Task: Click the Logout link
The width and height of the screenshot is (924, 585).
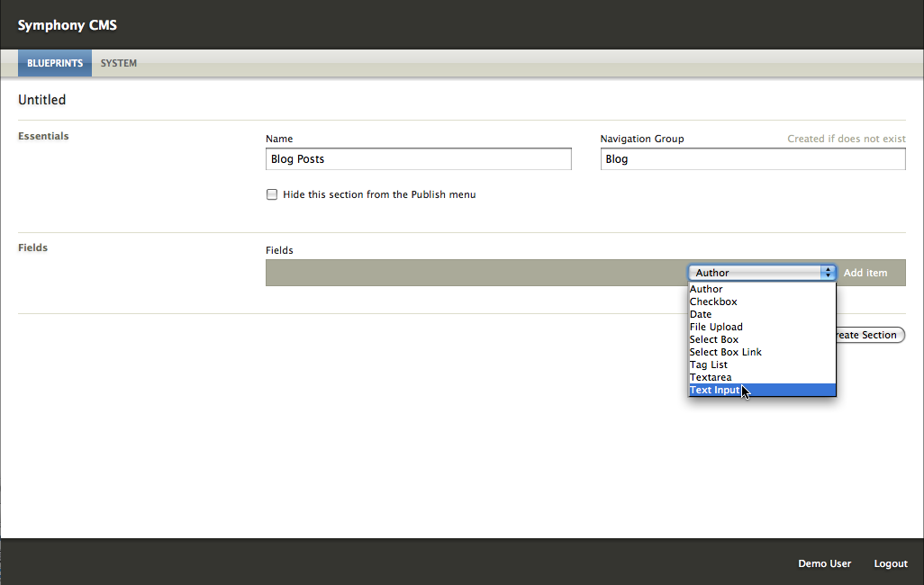Action: tap(891, 563)
